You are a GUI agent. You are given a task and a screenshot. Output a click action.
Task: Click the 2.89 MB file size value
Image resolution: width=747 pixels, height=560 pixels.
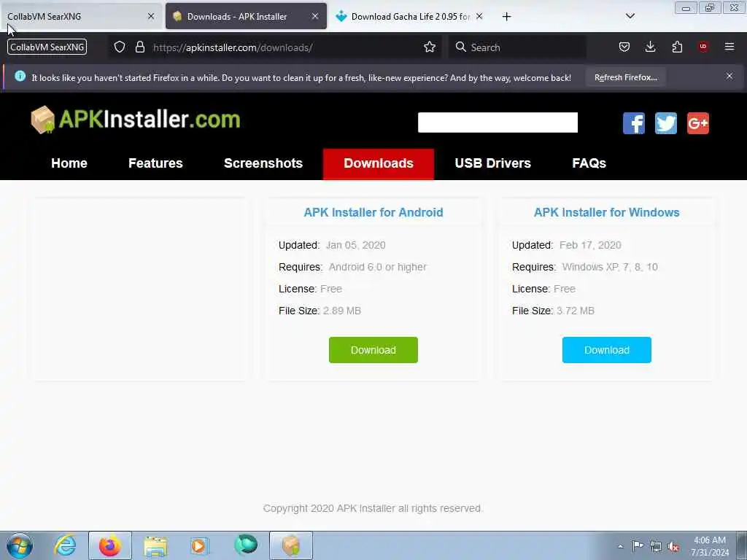[342, 311]
